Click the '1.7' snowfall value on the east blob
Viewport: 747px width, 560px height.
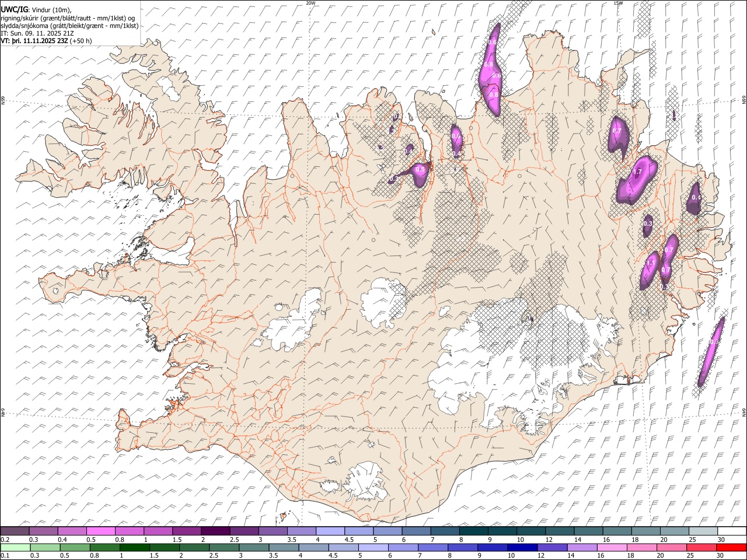click(637, 172)
